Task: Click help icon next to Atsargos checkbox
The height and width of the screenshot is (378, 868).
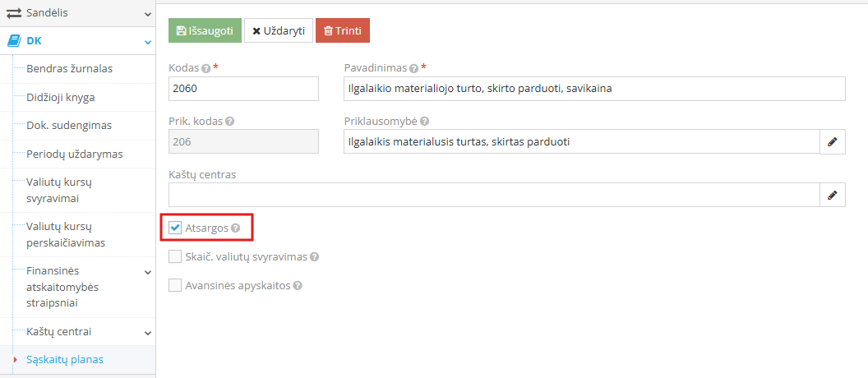Action: [x=235, y=228]
